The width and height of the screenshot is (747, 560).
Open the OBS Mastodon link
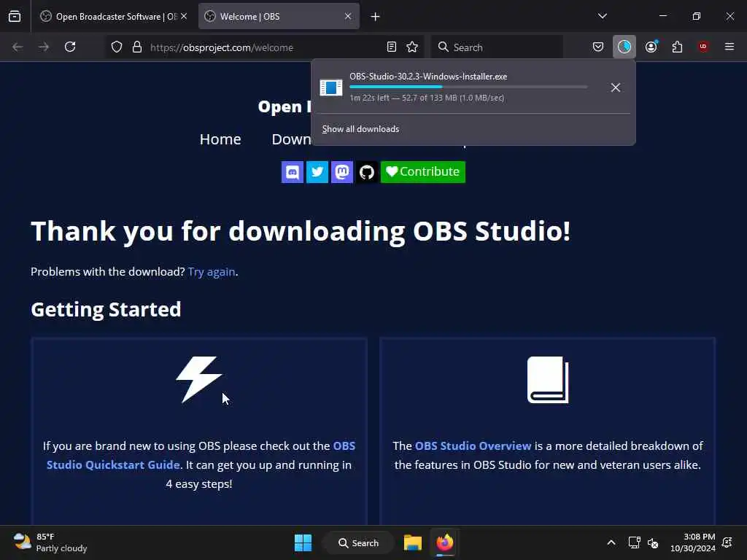[342, 172]
